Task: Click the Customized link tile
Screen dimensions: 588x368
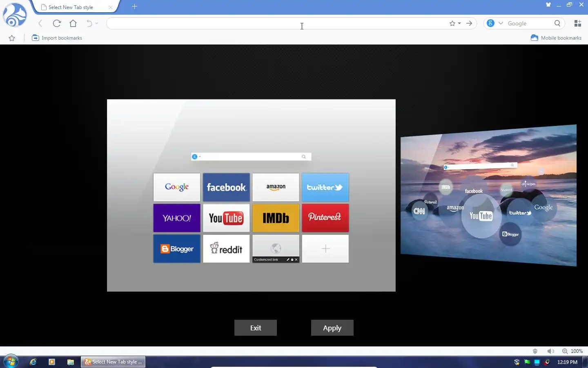Action: pyautogui.click(x=276, y=249)
